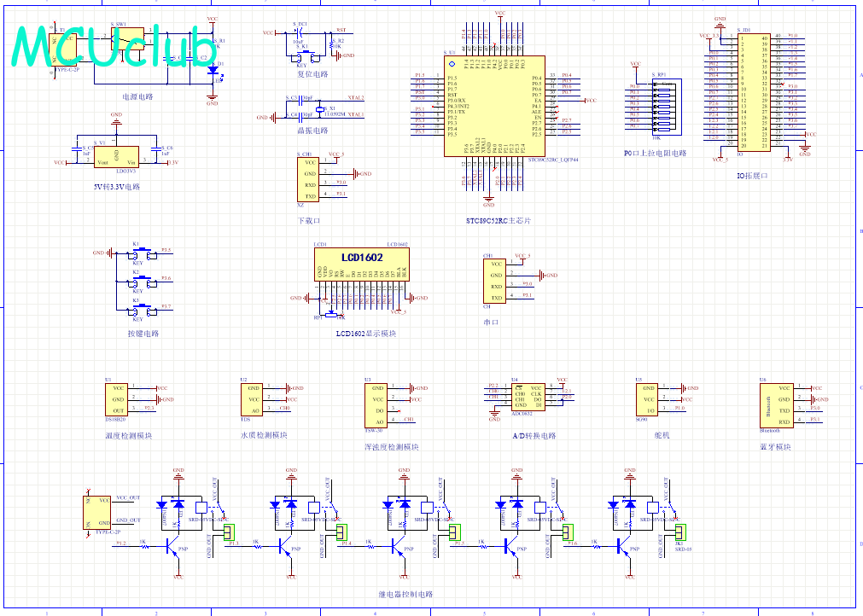
Task: Select the U5 SG90 servo connector
Action: click(x=647, y=399)
